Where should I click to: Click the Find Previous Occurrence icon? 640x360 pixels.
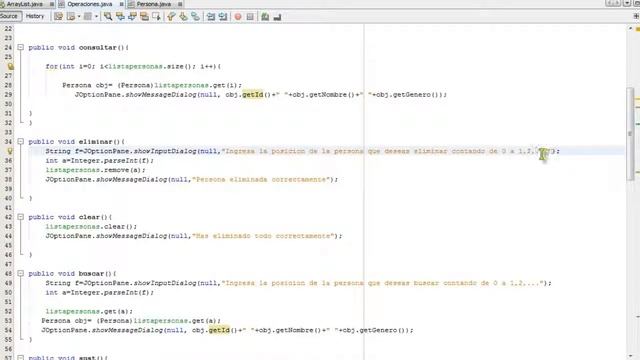tap(120, 17)
